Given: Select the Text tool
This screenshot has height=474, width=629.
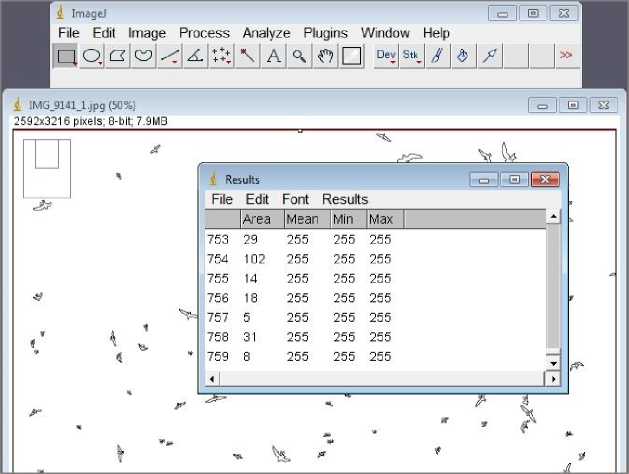Looking at the screenshot, I should (274, 56).
